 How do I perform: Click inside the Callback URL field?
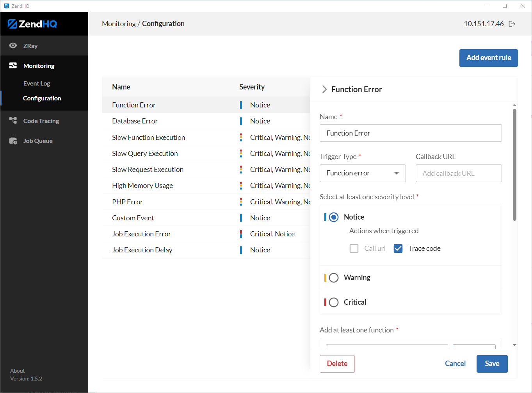point(458,173)
